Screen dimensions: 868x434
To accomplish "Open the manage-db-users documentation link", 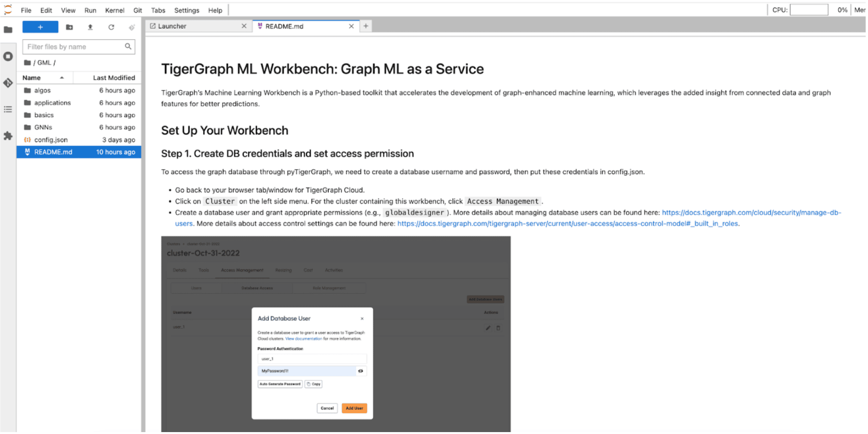I will (751, 213).
